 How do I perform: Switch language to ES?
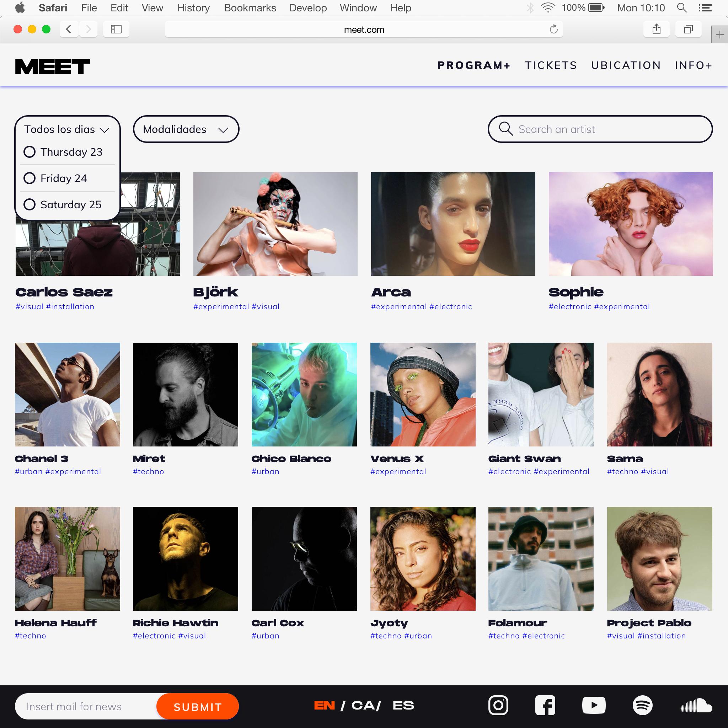point(403,705)
